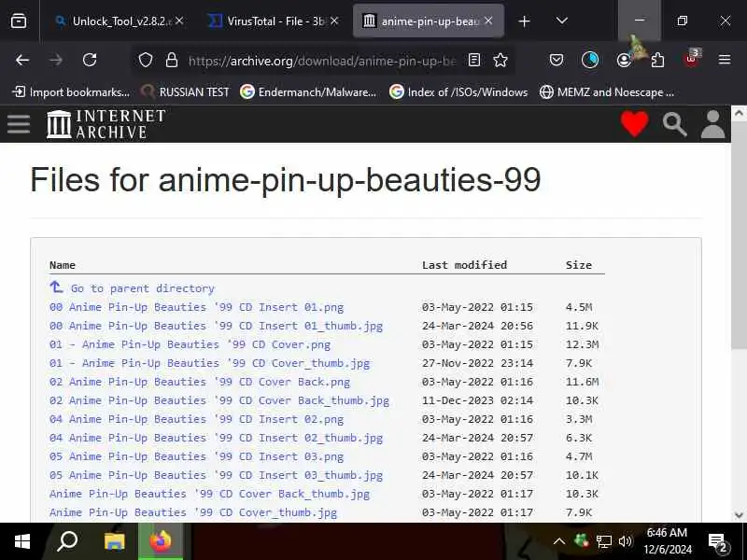The width and height of the screenshot is (747, 560).
Task: Click the 12.3M size value
Action: [582, 344]
